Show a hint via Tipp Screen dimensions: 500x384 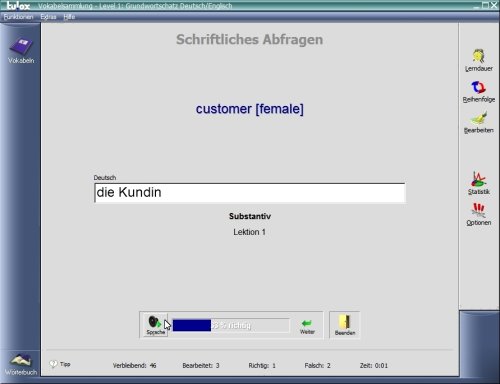tap(60, 364)
